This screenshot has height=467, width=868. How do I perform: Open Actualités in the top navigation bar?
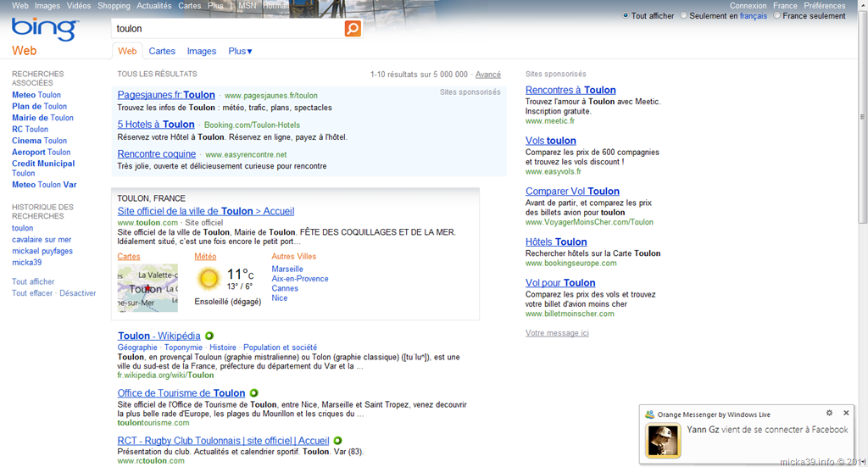[154, 6]
